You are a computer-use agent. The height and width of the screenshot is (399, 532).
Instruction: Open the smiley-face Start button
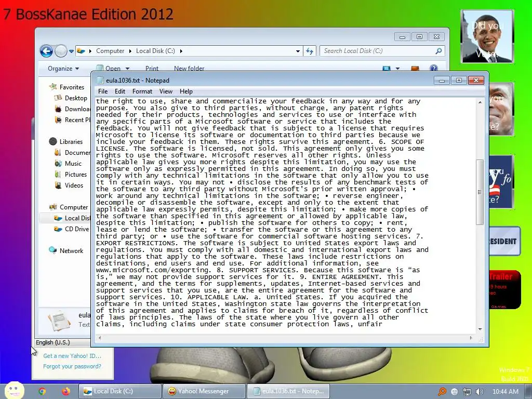pos(14,391)
